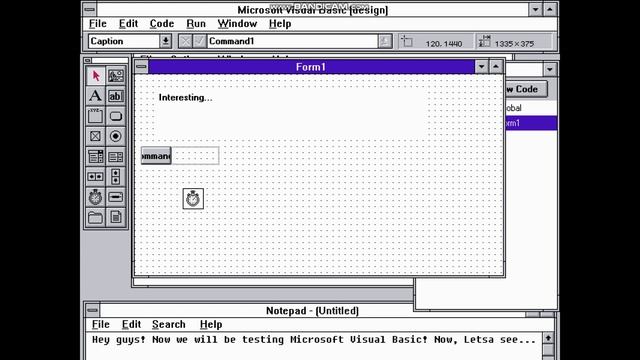Minimize the Form1 window
This screenshot has height=360, width=640.
[x=482, y=67]
